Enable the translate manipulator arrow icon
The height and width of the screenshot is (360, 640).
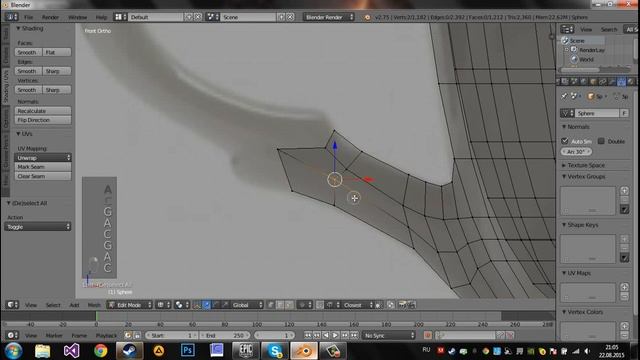click(207, 305)
